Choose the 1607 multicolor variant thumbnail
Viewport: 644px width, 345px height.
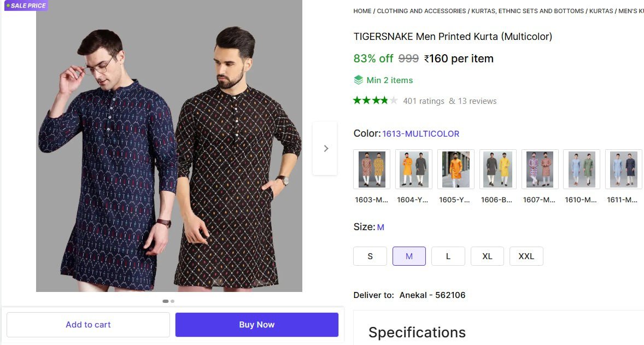tap(540, 169)
